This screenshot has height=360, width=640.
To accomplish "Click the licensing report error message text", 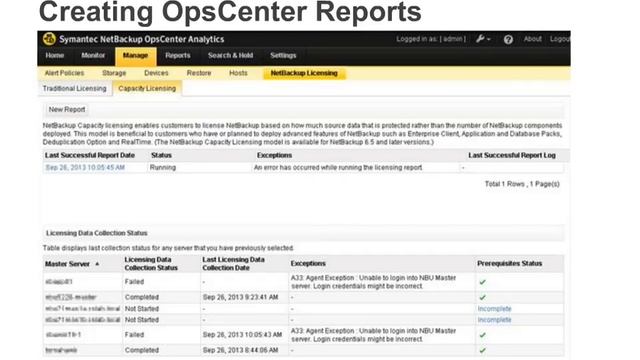I will [338, 168].
